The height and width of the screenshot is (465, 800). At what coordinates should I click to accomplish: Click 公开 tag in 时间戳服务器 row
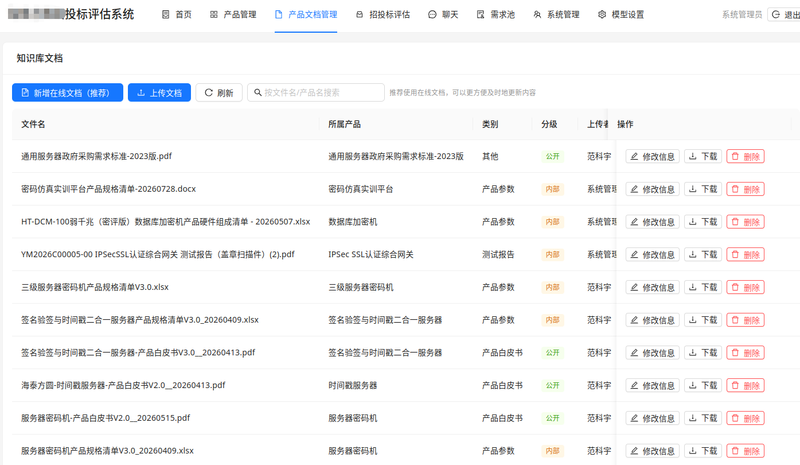click(553, 385)
